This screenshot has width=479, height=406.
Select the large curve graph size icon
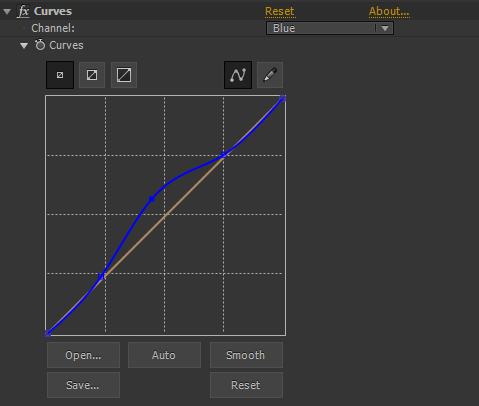pyautogui.click(x=124, y=75)
